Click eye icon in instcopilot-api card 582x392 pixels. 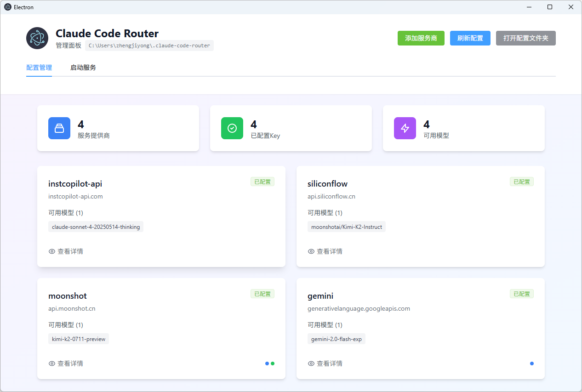pyautogui.click(x=52, y=251)
